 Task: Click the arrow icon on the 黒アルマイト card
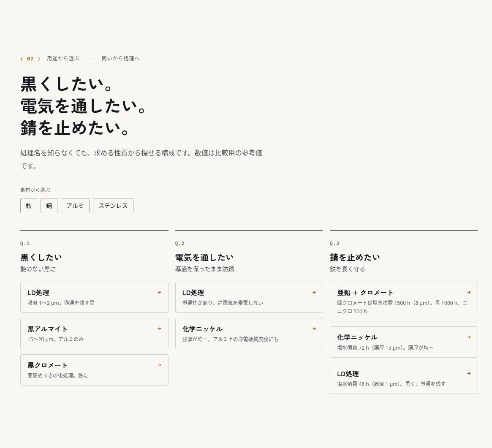click(159, 329)
